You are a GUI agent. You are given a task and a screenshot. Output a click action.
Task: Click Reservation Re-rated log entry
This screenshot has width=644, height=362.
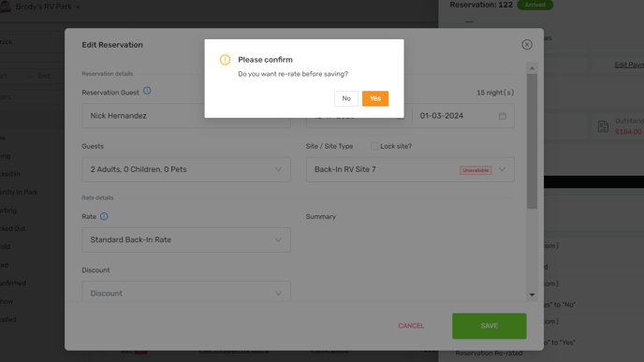coord(489,353)
